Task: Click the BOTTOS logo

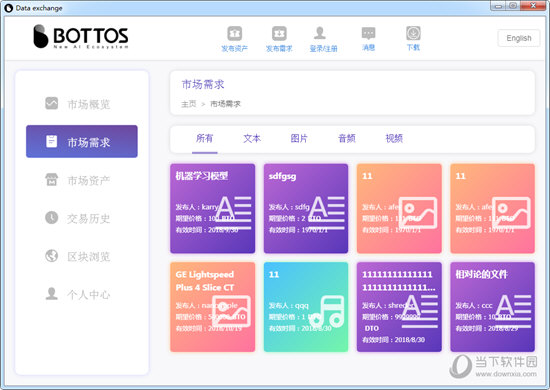Action: click(x=81, y=36)
